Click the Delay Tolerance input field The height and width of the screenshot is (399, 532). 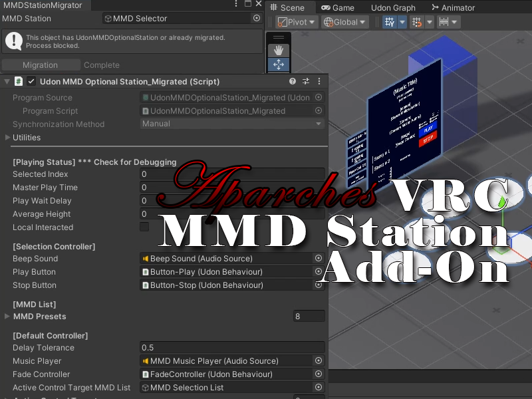pos(231,347)
